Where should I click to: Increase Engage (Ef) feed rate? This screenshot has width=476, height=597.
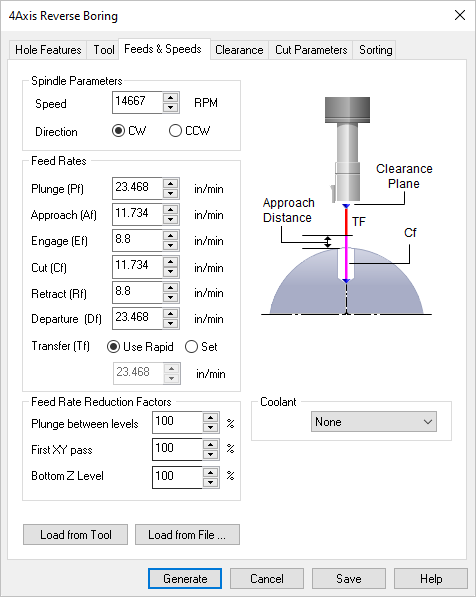(x=171, y=236)
